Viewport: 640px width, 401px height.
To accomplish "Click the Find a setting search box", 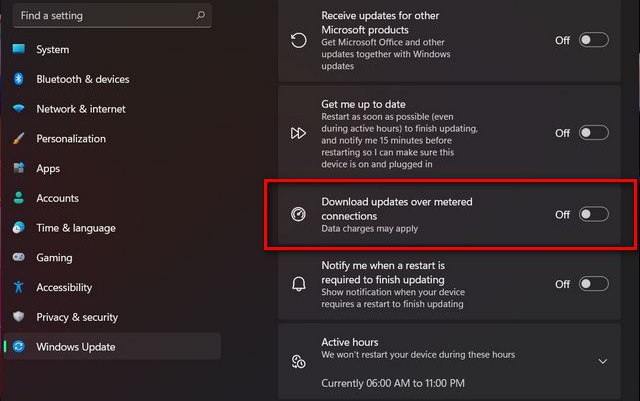I will click(x=112, y=16).
